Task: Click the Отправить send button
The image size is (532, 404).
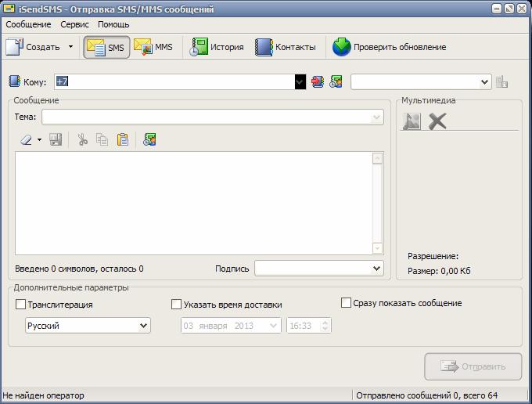Action: [473, 366]
